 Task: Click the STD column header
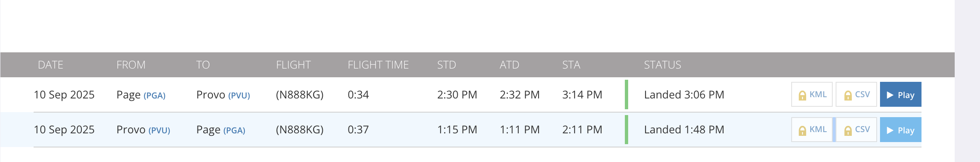[446, 65]
